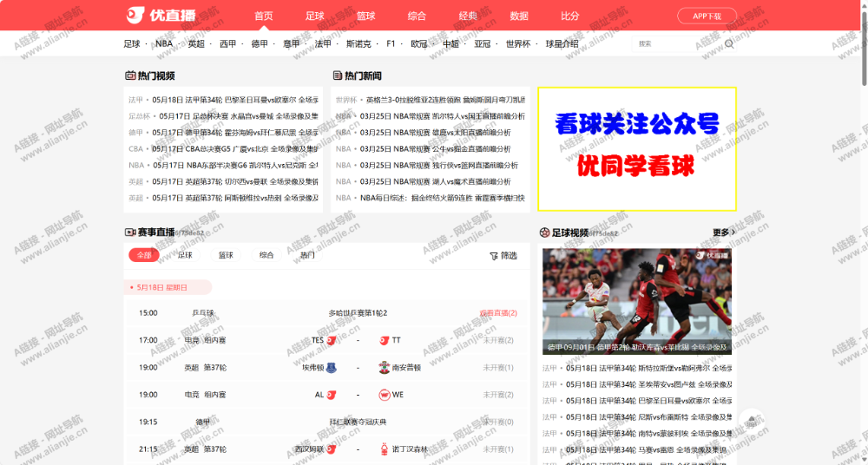
Task: Click TES team logo
Action: click(x=331, y=340)
